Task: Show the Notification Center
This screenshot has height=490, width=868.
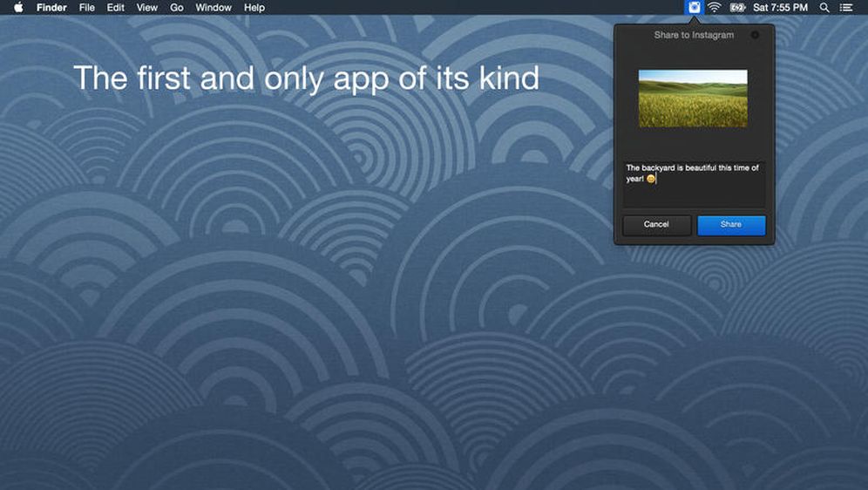Action: click(846, 7)
